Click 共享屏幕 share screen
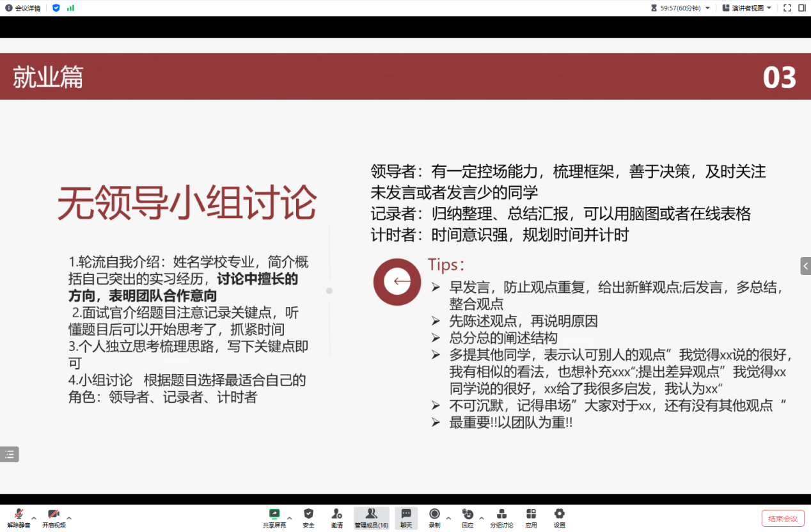This screenshot has width=811, height=532. [274, 517]
